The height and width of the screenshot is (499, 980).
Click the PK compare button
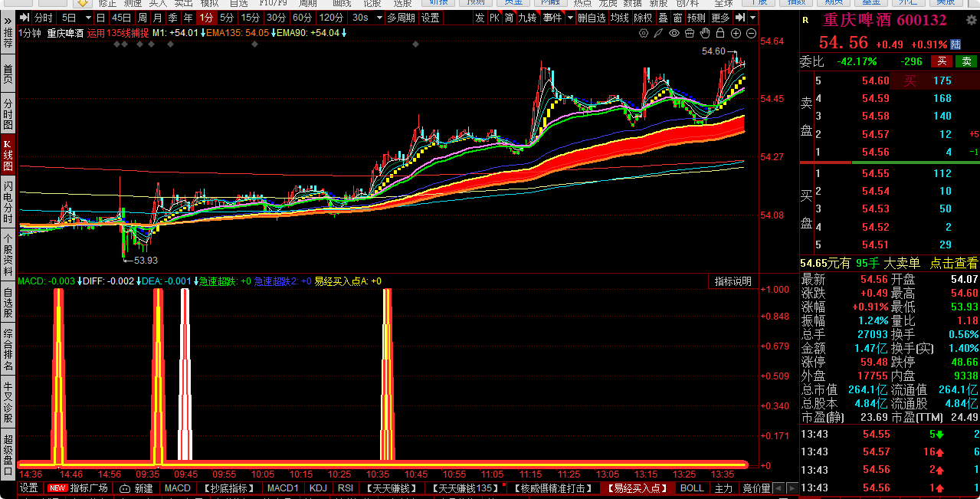[x=495, y=17]
